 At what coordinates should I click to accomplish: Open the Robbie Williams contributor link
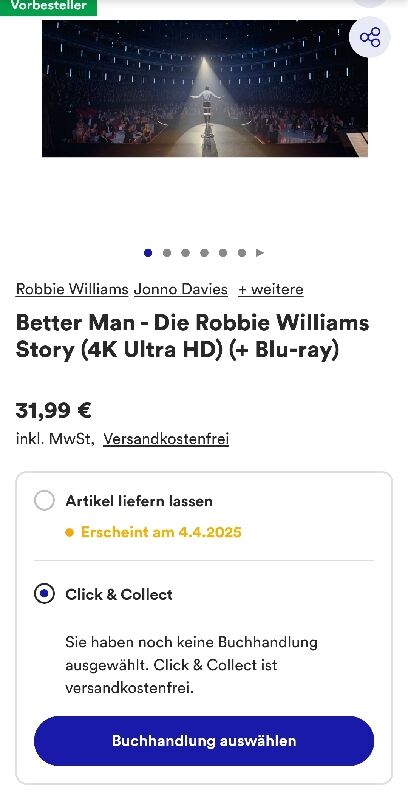click(x=72, y=289)
